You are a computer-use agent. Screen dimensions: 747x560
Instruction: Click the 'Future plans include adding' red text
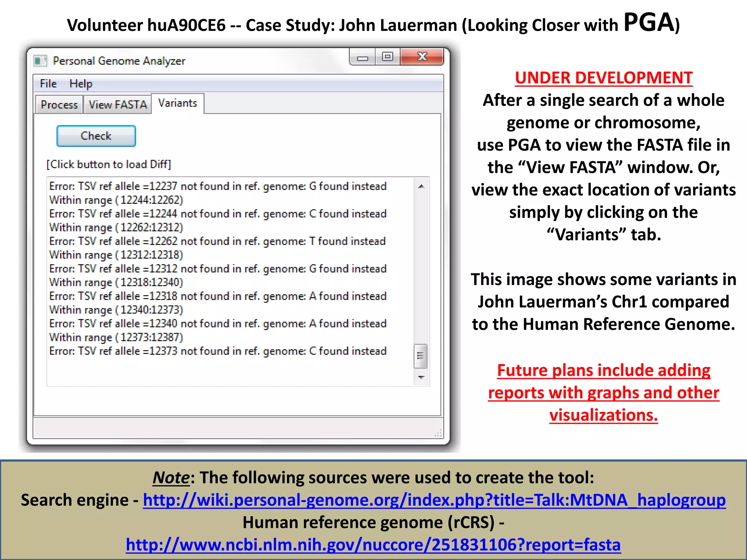(x=604, y=370)
